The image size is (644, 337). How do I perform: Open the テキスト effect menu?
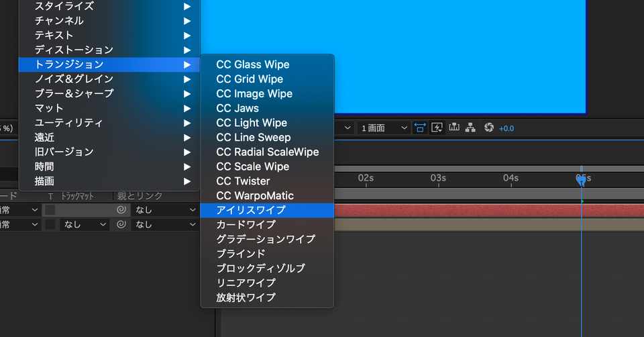109,36
